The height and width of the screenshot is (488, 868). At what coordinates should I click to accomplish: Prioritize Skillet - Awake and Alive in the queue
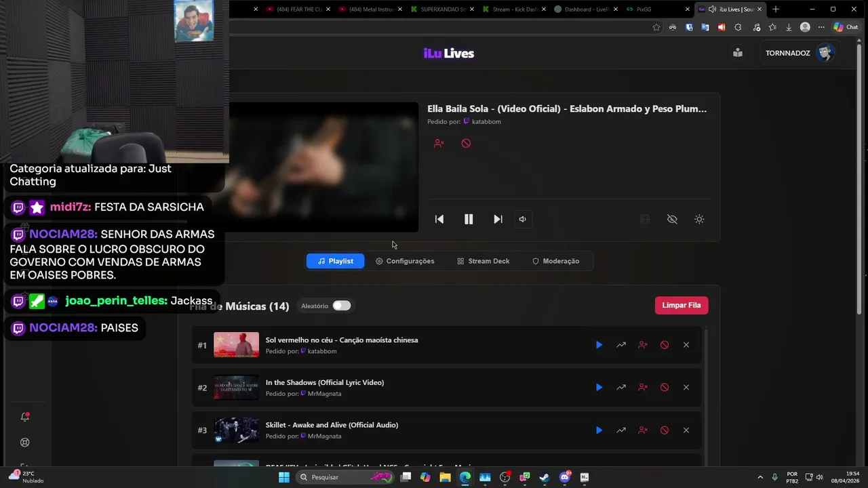click(x=620, y=430)
